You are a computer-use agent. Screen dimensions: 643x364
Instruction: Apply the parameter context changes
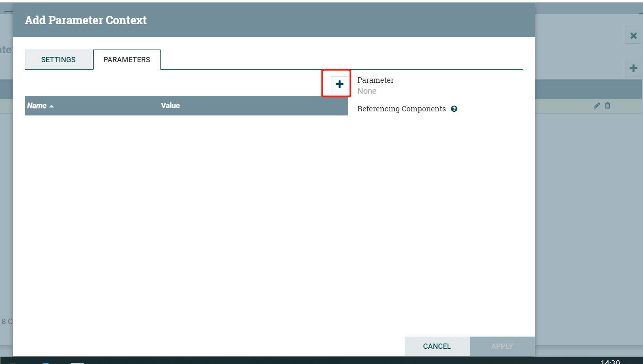[502, 346]
